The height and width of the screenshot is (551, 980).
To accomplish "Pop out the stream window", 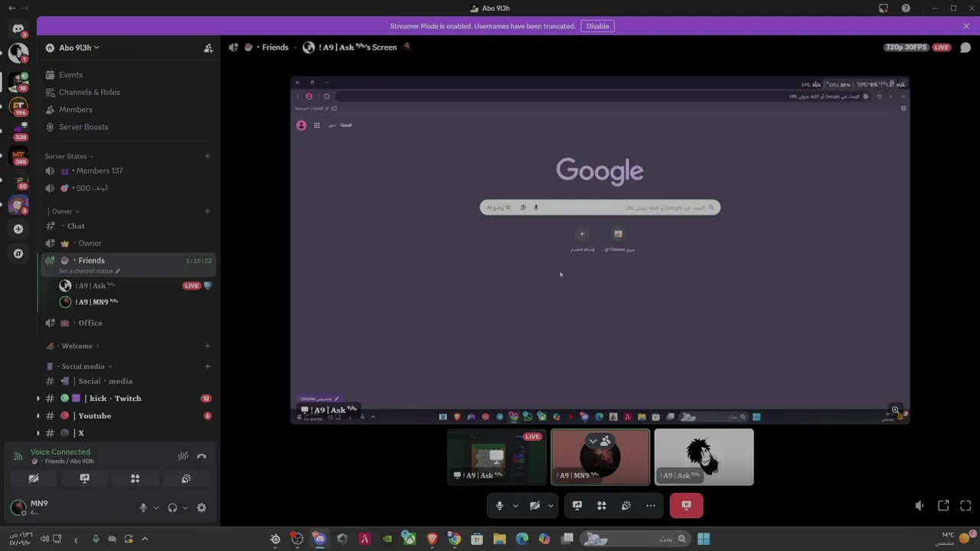I will click(x=943, y=505).
